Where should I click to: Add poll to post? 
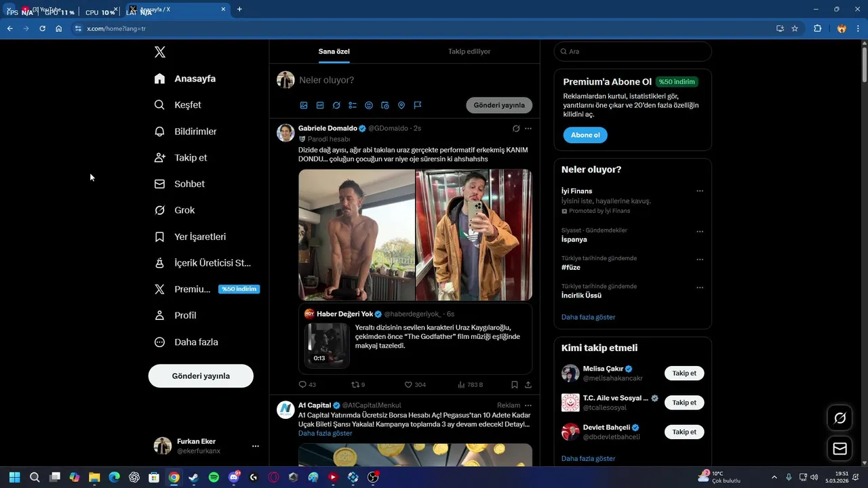point(353,105)
